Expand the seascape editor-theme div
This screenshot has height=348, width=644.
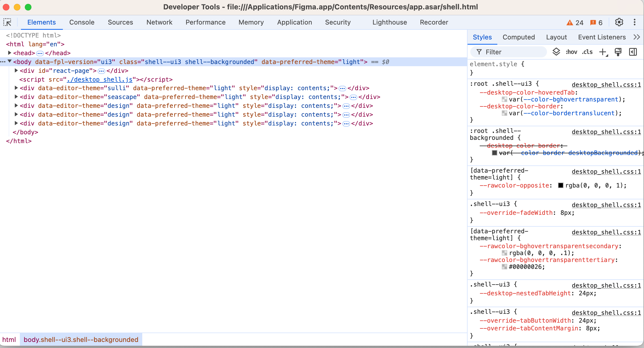point(16,97)
